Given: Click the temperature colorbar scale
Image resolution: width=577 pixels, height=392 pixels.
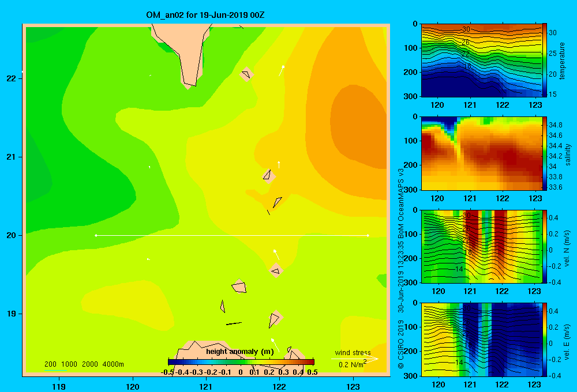Looking at the screenshot, I should click(x=545, y=60).
